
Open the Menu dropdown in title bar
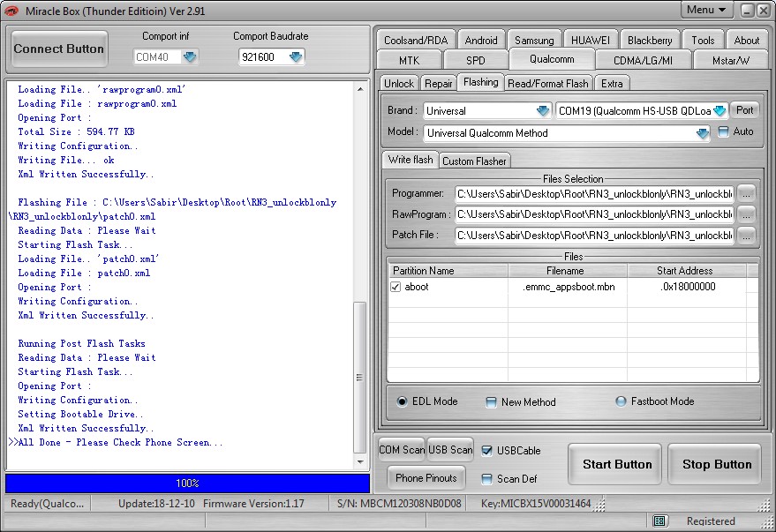[x=706, y=10]
